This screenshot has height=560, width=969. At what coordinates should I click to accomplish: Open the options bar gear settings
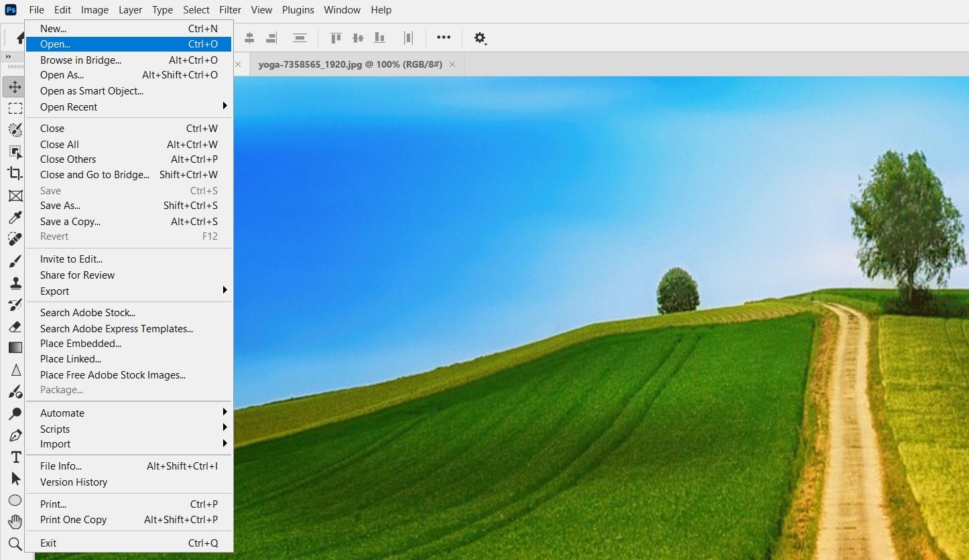pyautogui.click(x=480, y=38)
